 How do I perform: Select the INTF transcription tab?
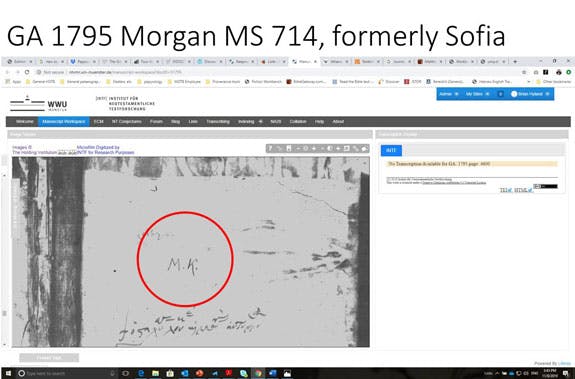(x=391, y=150)
